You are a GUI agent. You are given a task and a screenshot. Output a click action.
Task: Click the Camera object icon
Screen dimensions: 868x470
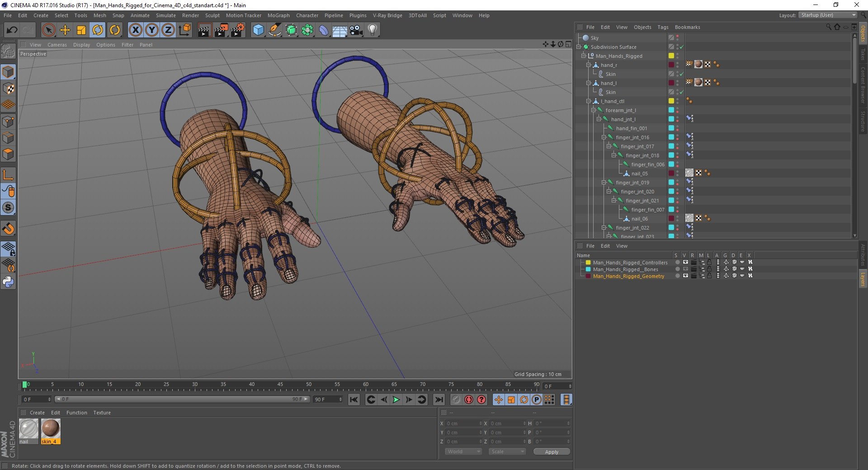356,30
